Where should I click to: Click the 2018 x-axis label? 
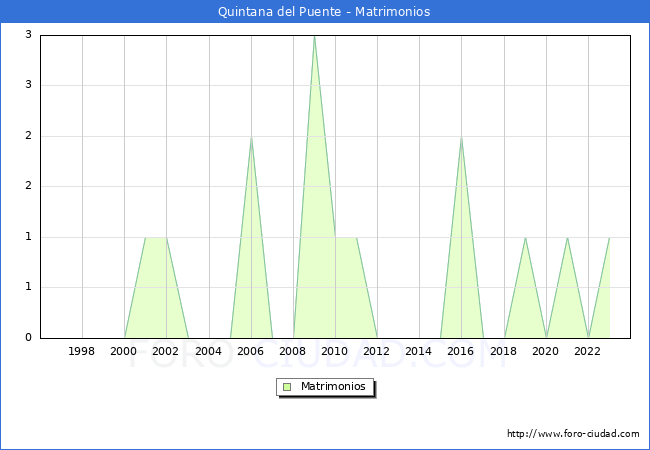tap(503, 351)
